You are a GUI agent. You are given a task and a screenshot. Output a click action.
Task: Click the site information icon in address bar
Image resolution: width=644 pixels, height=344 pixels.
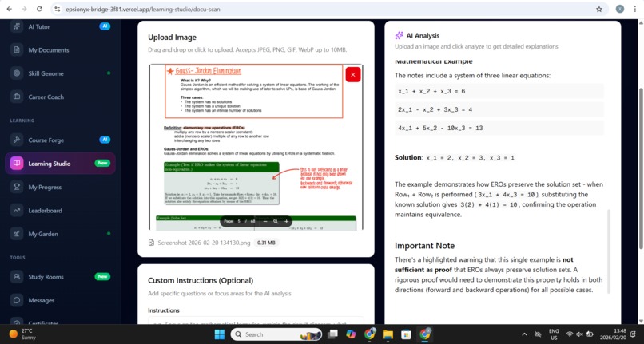click(58, 9)
